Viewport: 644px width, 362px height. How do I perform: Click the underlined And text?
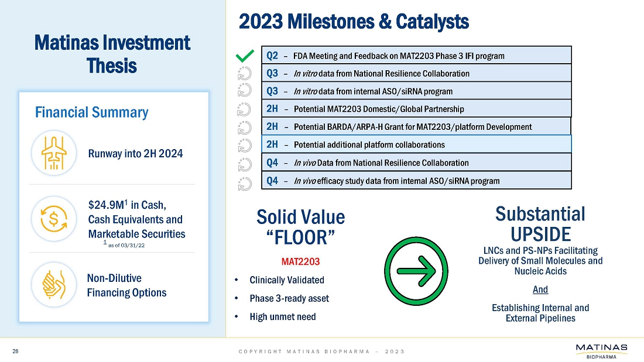click(540, 289)
